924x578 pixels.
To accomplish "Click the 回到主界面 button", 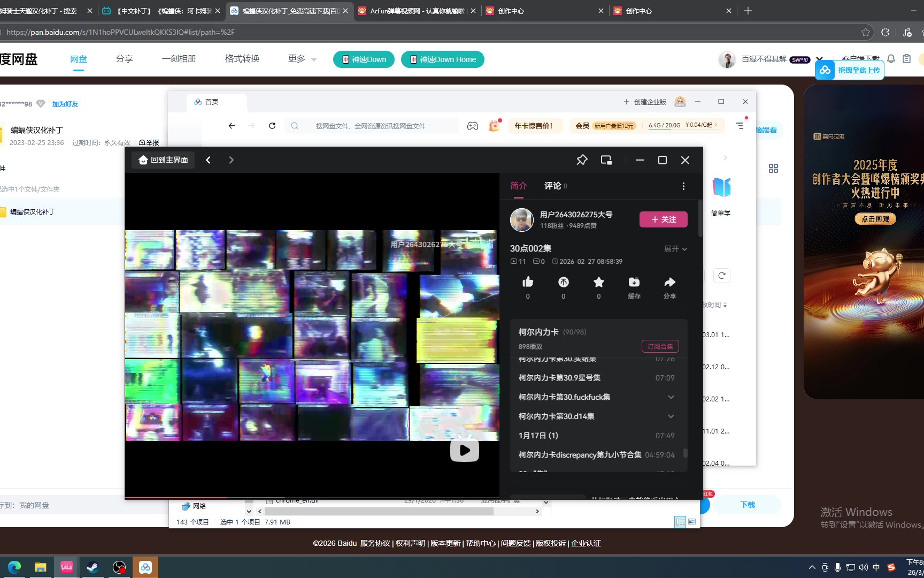I will click(164, 160).
